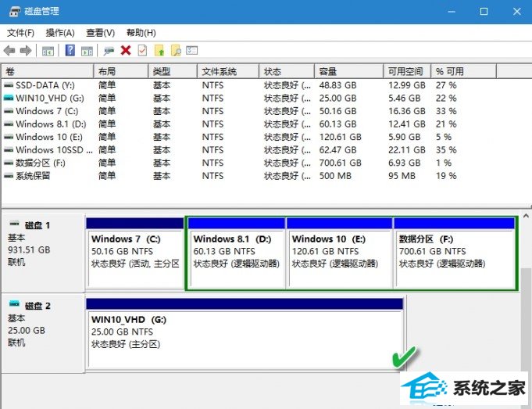Open the 查看(V) menu
532x409 pixels.
point(101,33)
